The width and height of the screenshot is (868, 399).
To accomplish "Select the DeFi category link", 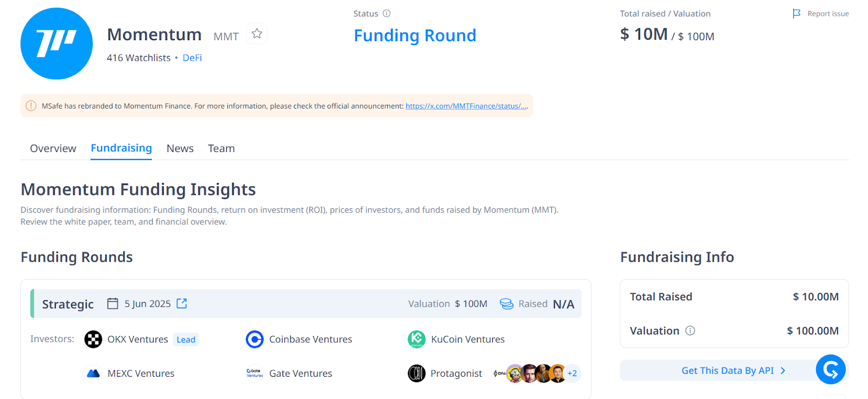I will click(192, 58).
